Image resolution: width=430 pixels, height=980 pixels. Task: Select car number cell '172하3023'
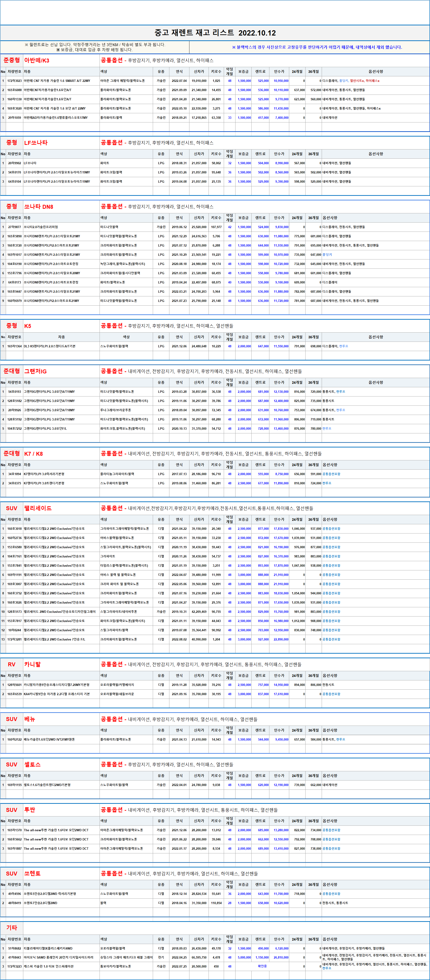click(15, 81)
